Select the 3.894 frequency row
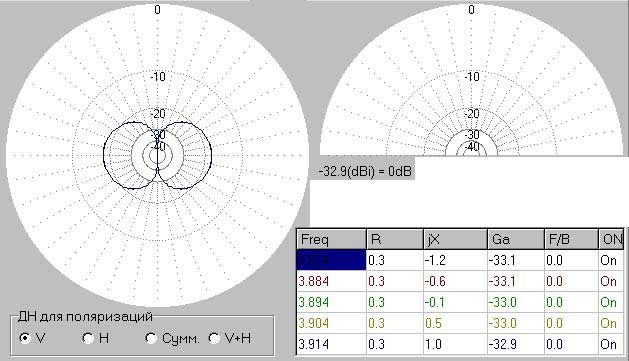Viewport: 629px width, 361px height. point(461,302)
